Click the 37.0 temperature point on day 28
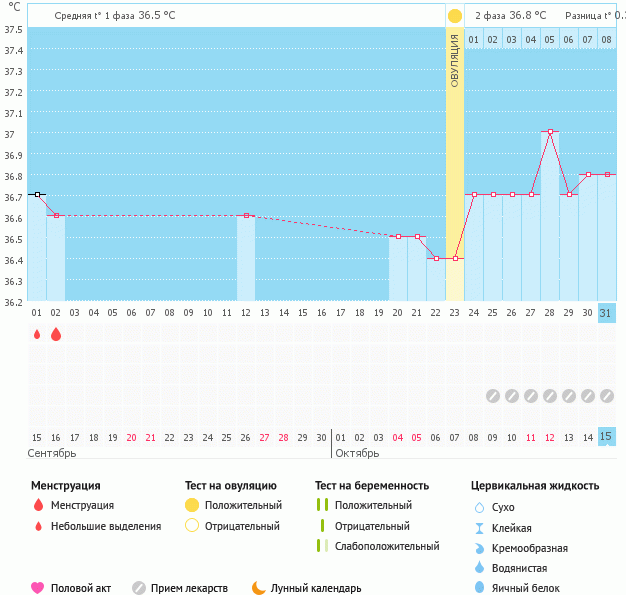Viewport: 626px width, 595px height. tap(550, 131)
